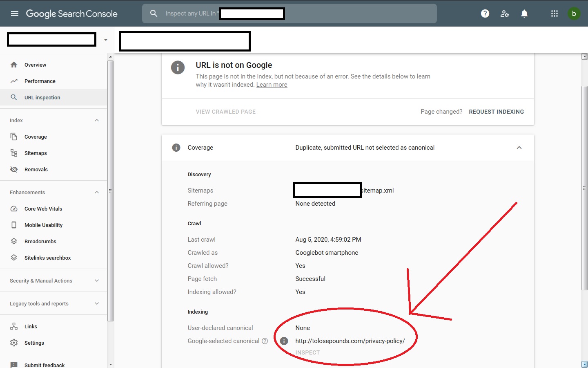The width and height of the screenshot is (588, 368).
Task: Click the info icon before the canonical URL
Action: point(284,341)
